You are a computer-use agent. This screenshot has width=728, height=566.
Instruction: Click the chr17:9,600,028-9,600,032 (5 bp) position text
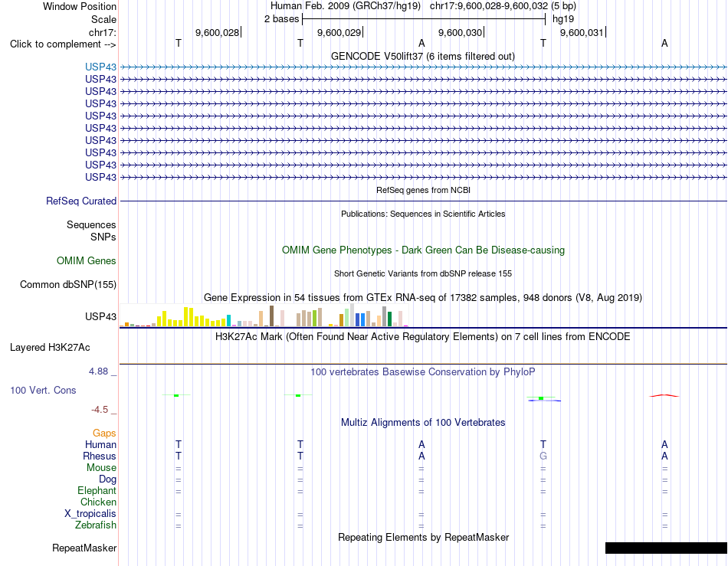[x=503, y=6]
